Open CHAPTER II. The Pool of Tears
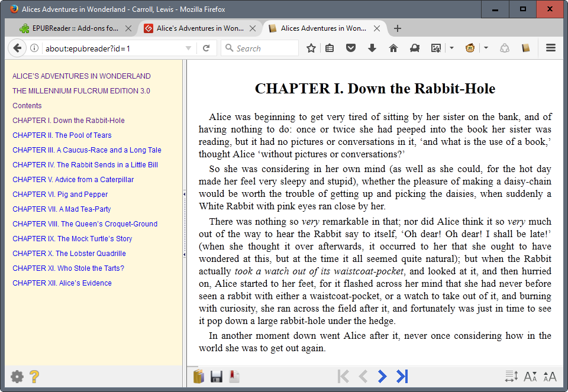The image size is (568, 392). [x=62, y=135]
